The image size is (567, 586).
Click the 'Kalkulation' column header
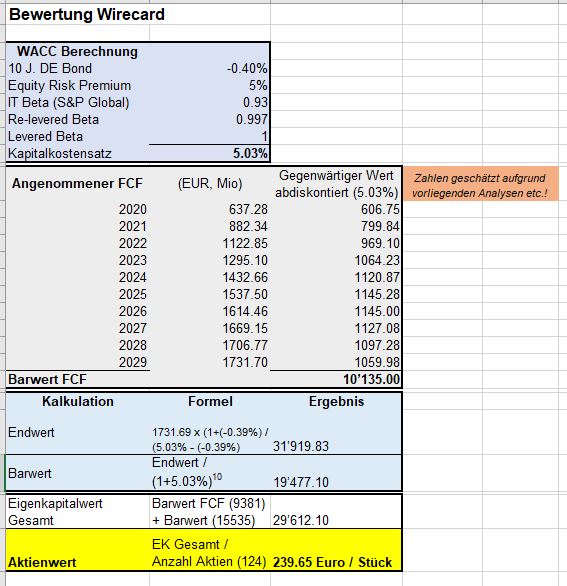tap(78, 402)
